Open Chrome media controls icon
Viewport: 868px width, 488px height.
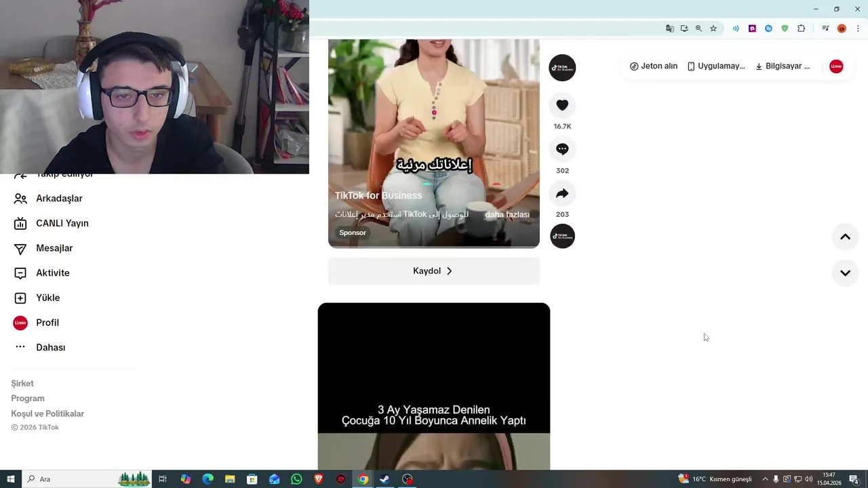[825, 28]
